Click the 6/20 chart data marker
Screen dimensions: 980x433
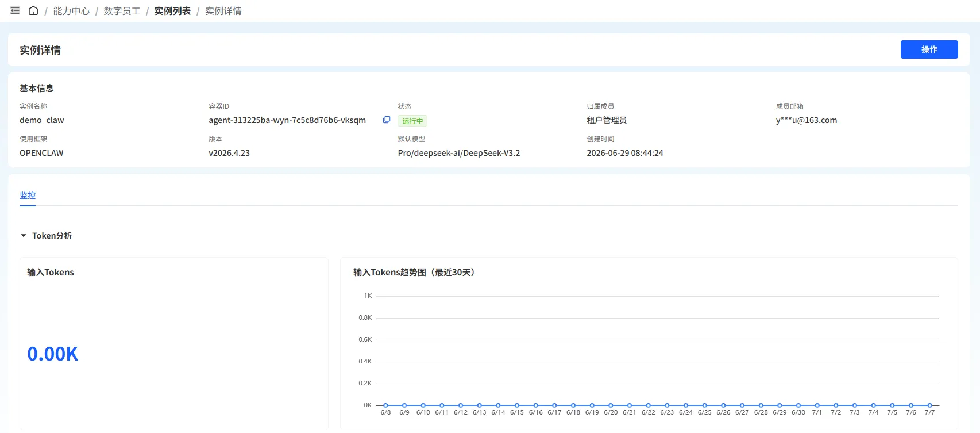point(611,405)
